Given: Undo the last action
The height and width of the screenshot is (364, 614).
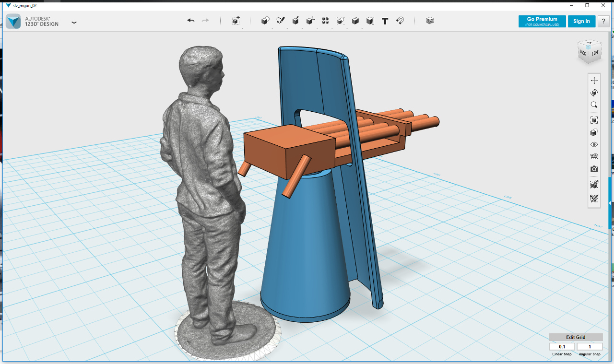Looking at the screenshot, I should [191, 21].
